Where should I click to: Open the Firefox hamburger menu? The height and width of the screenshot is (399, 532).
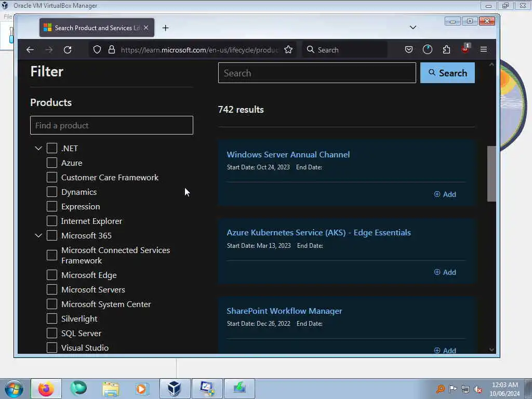[484, 49]
